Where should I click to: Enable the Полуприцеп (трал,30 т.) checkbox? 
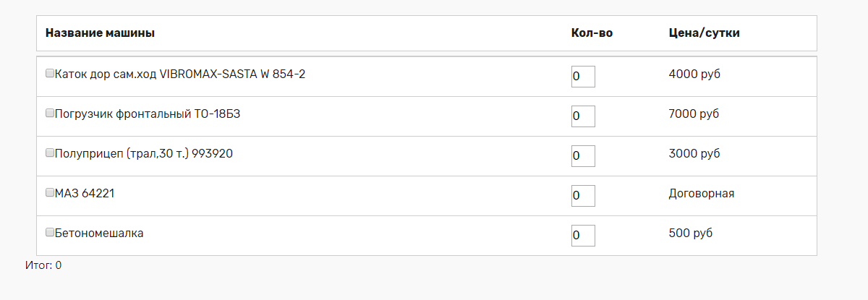(50, 153)
